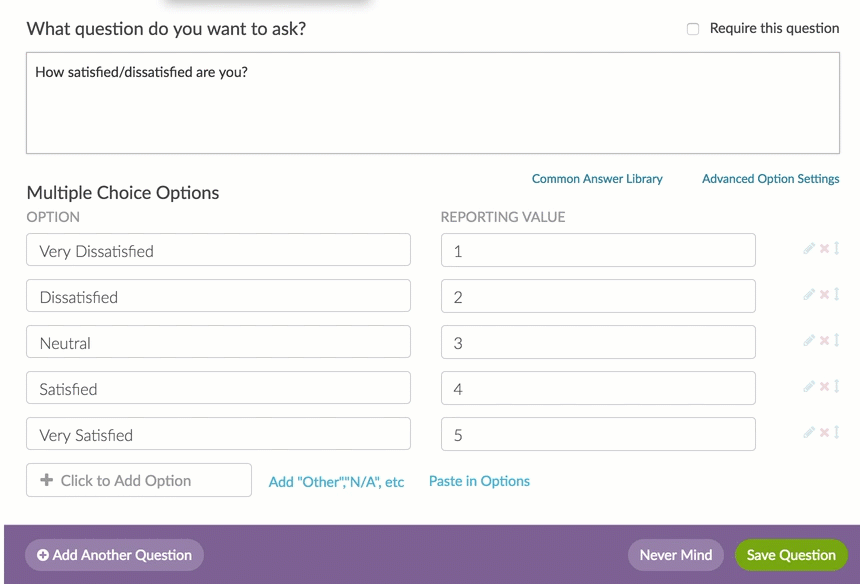This screenshot has height=584, width=860.
Task: Click the reorder arrow icon for Neutral
Action: click(836, 341)
